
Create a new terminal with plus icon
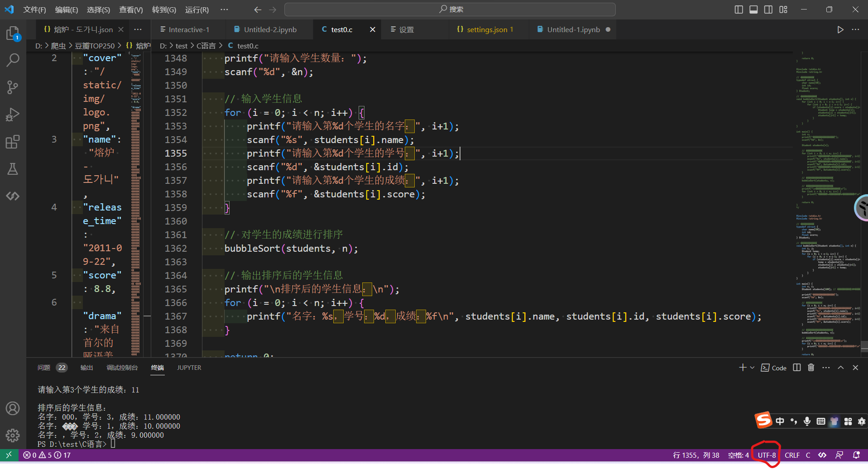[743, 368]
